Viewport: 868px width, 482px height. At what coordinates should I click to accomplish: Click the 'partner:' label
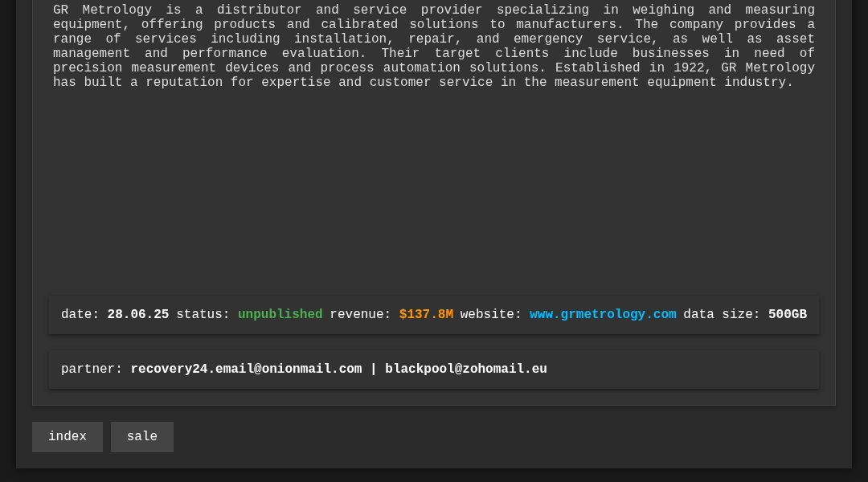tap(92, 369)
